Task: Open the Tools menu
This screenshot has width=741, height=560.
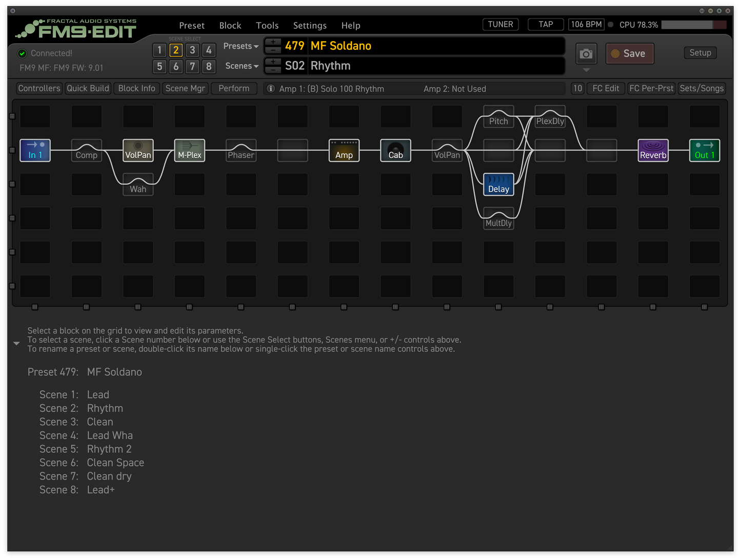Action: point(267,25)
